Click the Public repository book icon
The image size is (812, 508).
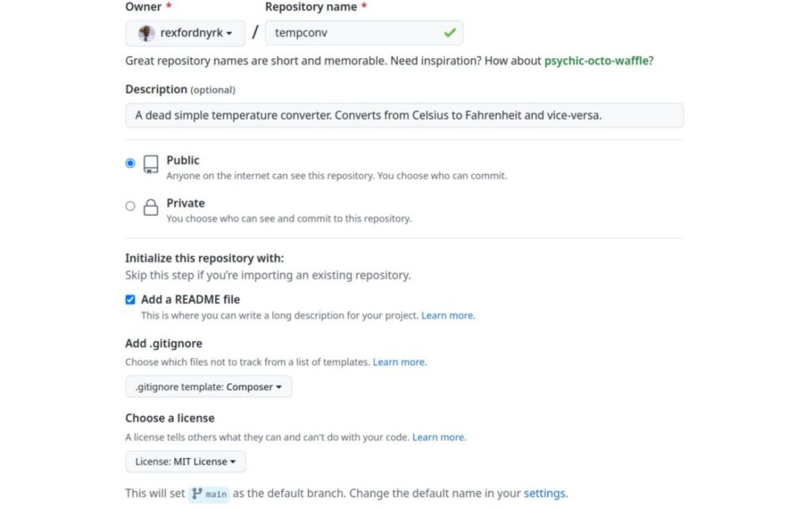point(151,164)
